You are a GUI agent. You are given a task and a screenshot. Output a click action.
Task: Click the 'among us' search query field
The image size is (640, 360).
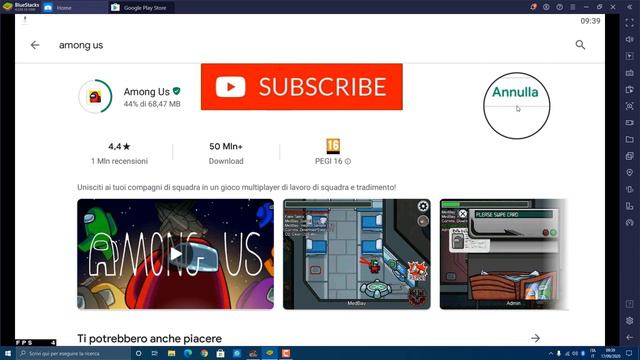81,45
